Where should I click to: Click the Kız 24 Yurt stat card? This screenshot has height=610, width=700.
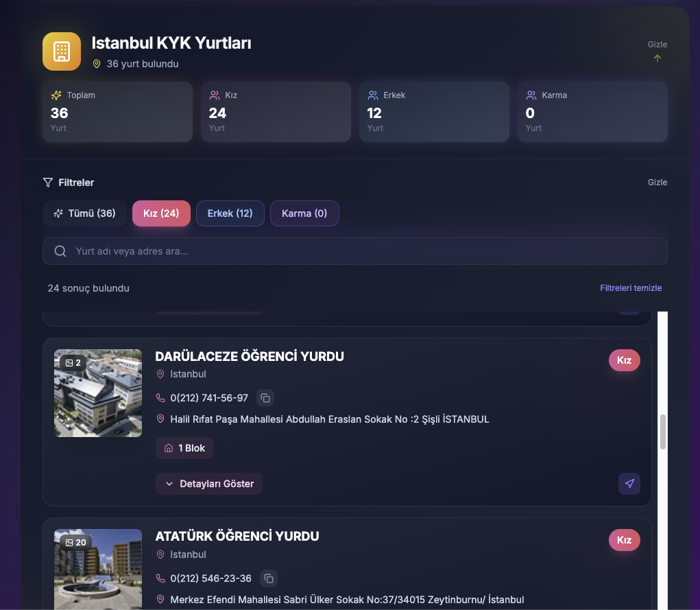pyautogui.click(x=276, y=112)
